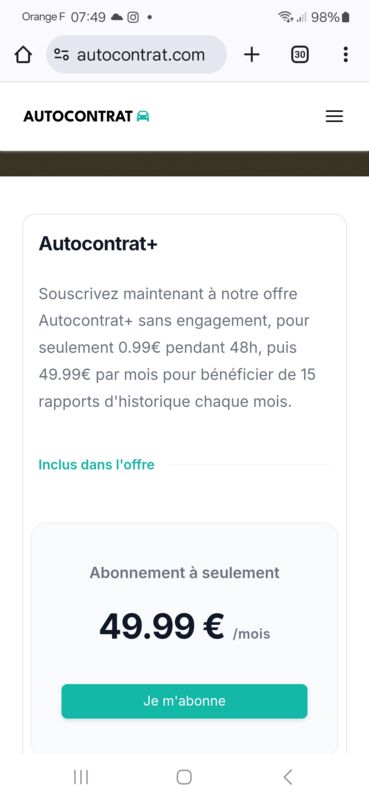This screenshot has height=800, width=369.
Task: Tap the Android recent apps button
Action: pos(81,777)
